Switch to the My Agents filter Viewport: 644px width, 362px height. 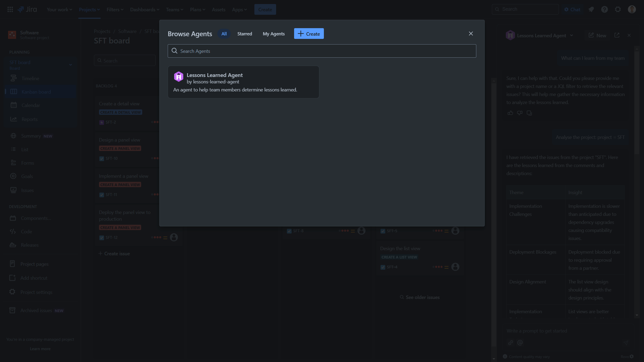(x=273, y=34)
